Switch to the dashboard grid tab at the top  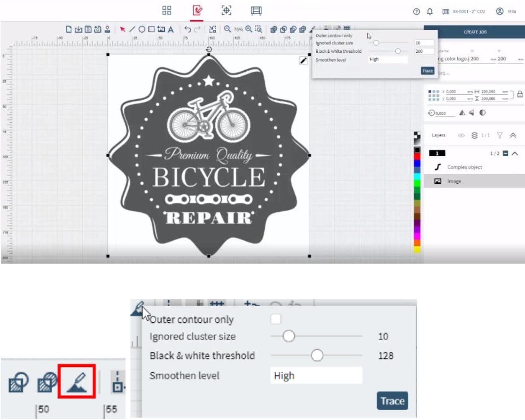(167, 11)
